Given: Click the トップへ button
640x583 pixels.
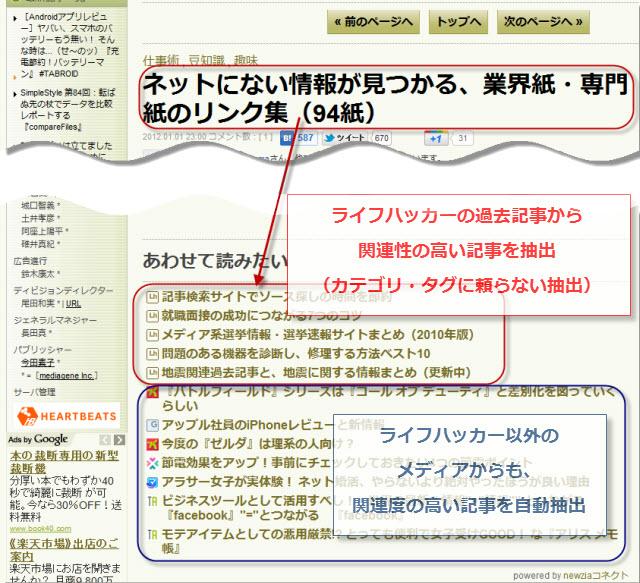Looking at the screenshot, I should coord(458,22).
